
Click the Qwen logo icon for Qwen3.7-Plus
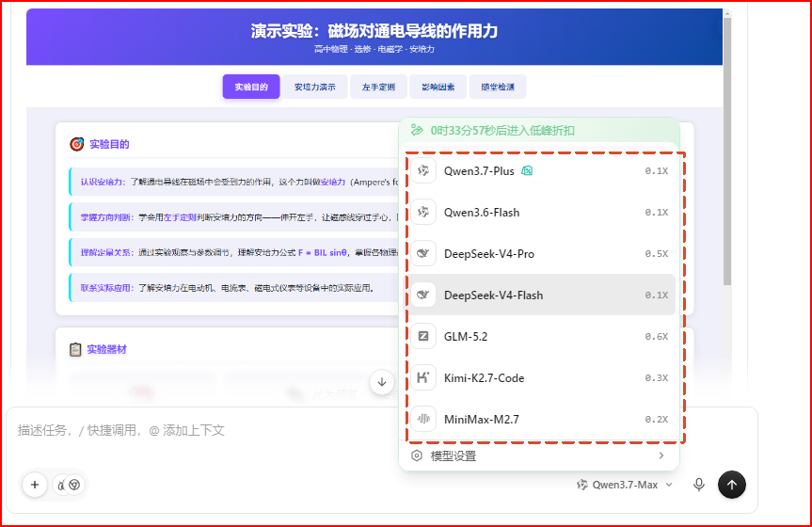pyautogui.click(x=423, y=170)
